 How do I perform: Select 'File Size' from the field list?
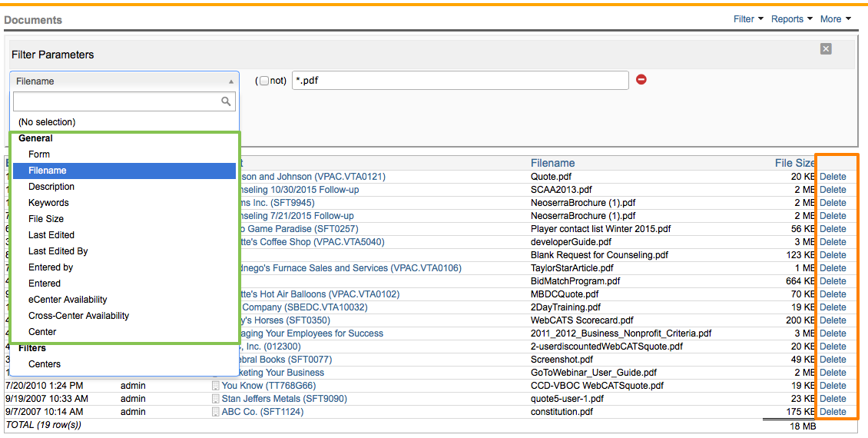(46, 219)
